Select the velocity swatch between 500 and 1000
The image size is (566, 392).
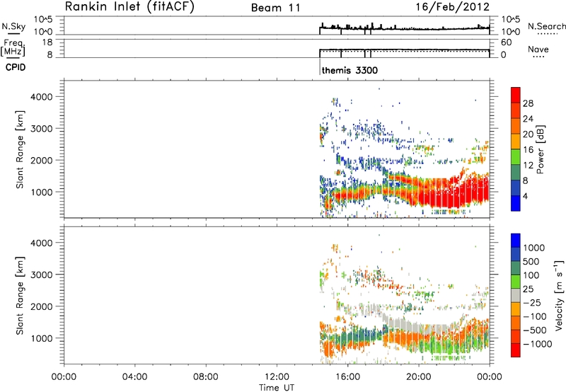pyautogui.click(x=516, y=254)
